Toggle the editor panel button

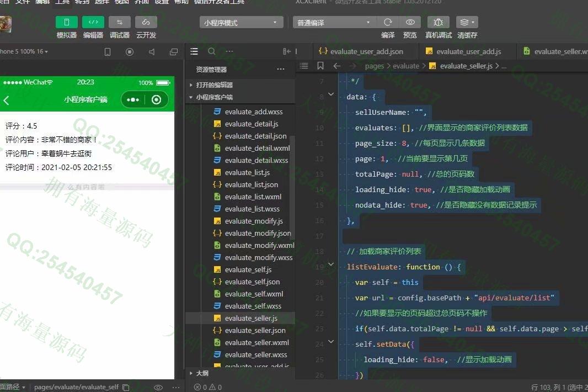click(x=93, y=23)
